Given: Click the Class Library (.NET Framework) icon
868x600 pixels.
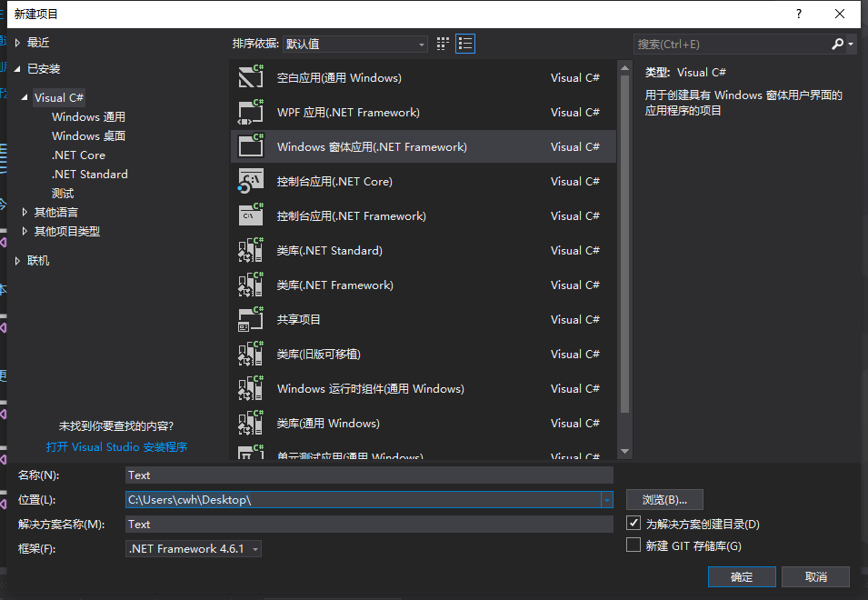Looking at the screenshot, I should click(x=251, y=285).
